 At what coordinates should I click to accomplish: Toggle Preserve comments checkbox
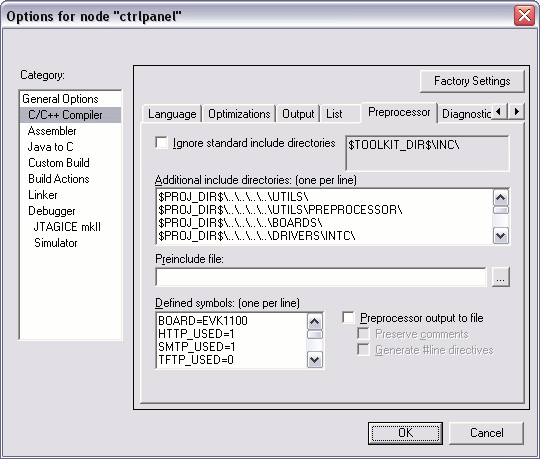coord(363,334)
